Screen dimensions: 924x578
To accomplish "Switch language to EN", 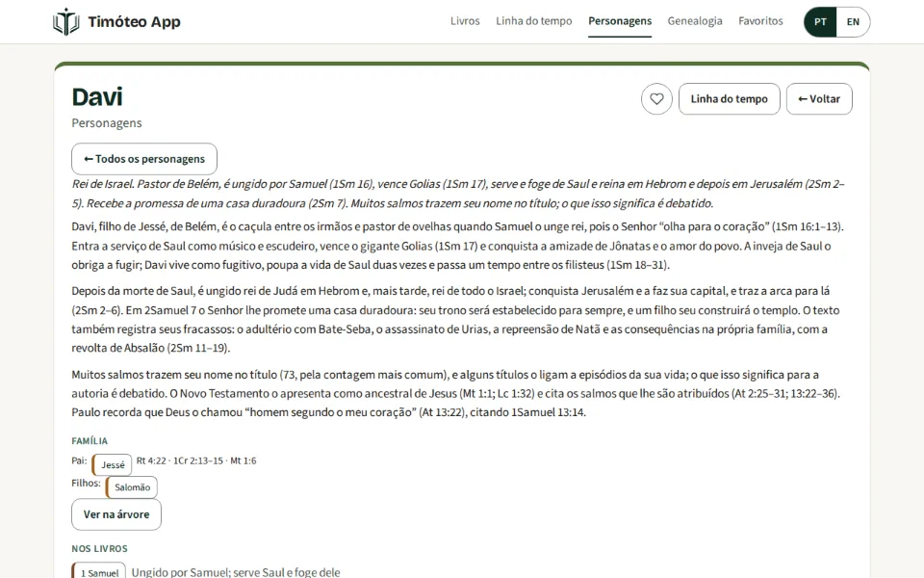I will point(853,22).
